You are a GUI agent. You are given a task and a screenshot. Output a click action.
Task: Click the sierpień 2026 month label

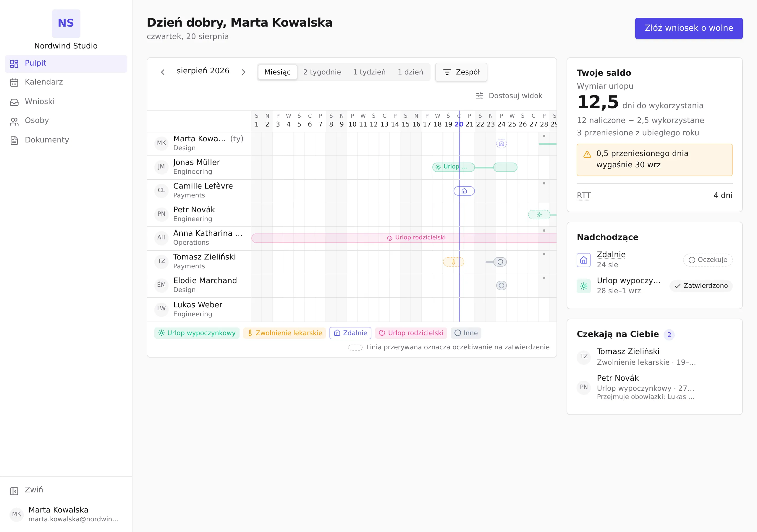pyautogui.click(x=203, y=71)
